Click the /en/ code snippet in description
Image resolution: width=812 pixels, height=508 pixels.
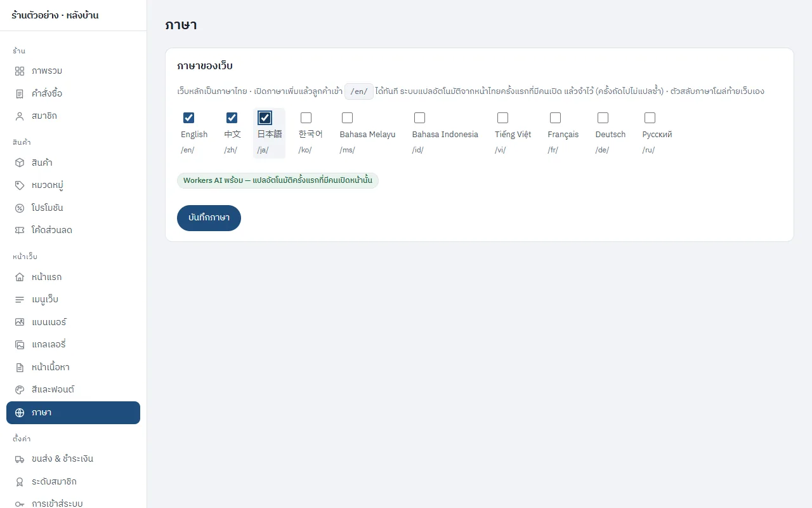(x=359, y=91)
